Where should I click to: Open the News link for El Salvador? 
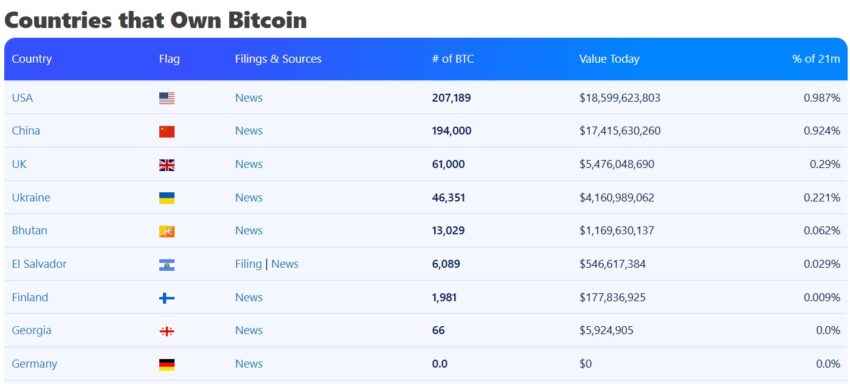285,264
